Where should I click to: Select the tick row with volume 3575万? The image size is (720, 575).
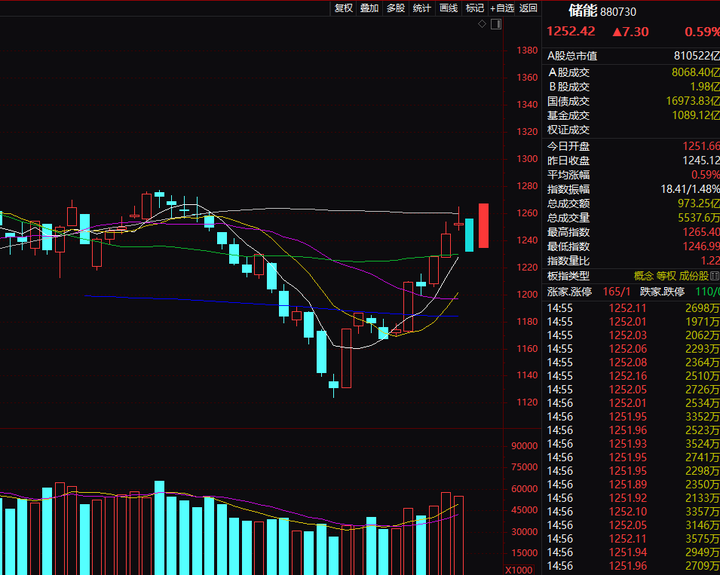tap(633, 539)
